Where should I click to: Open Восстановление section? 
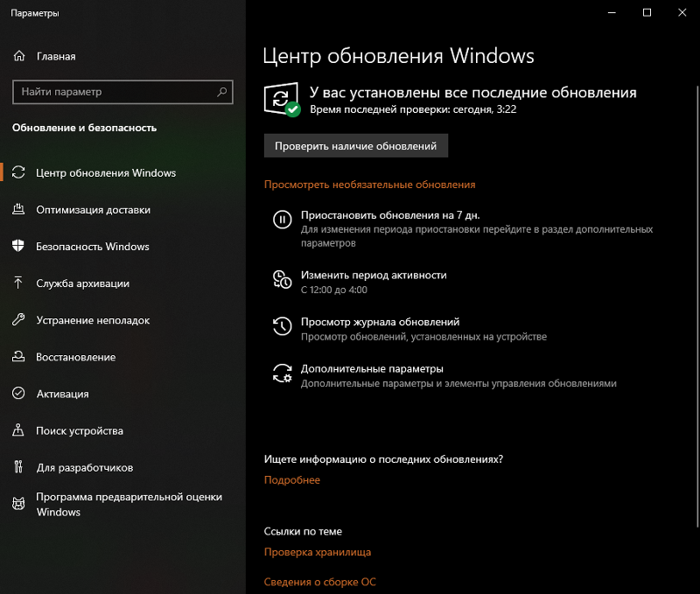pyautogui.click(x=75, y=357)
